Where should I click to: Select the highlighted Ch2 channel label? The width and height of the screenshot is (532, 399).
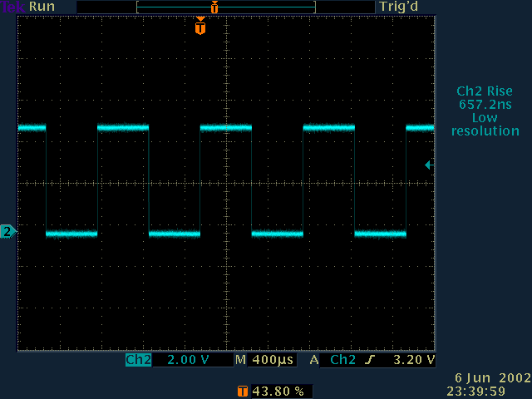pos(138,361)
